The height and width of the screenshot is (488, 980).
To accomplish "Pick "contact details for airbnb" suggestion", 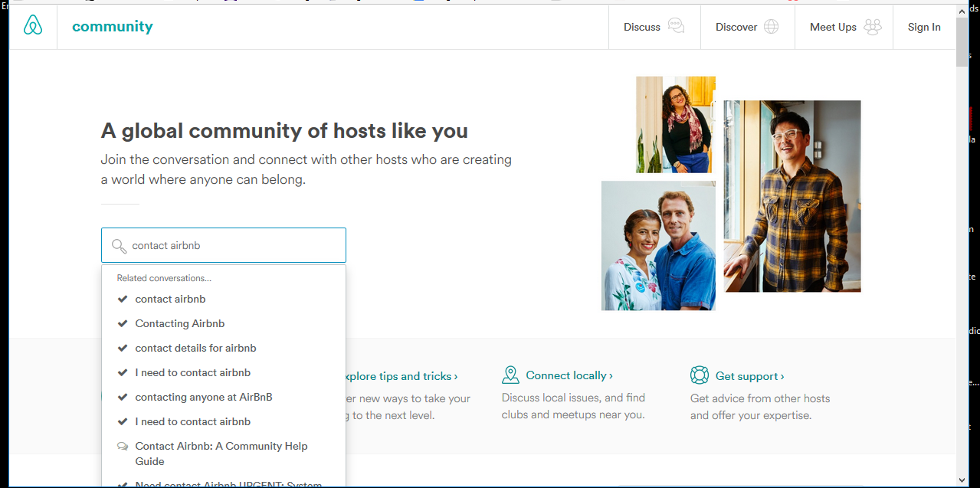I will pyautogui.click(x=195, y=348).
